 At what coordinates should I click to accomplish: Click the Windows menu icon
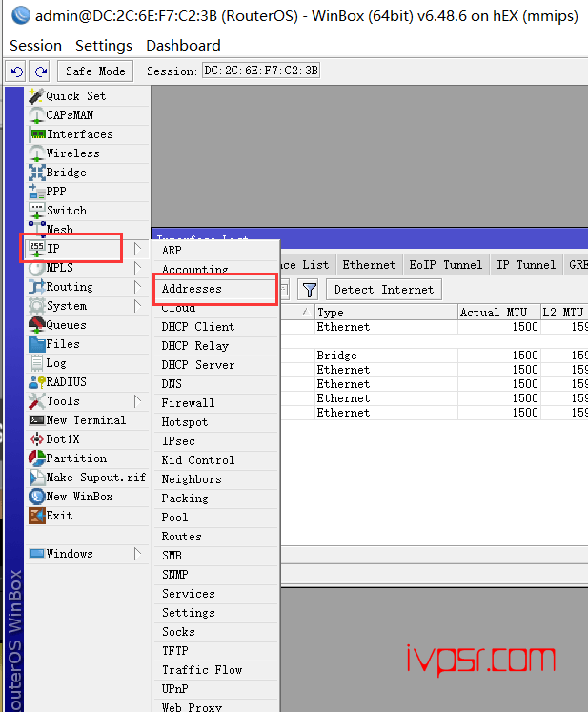click(36, 554)
